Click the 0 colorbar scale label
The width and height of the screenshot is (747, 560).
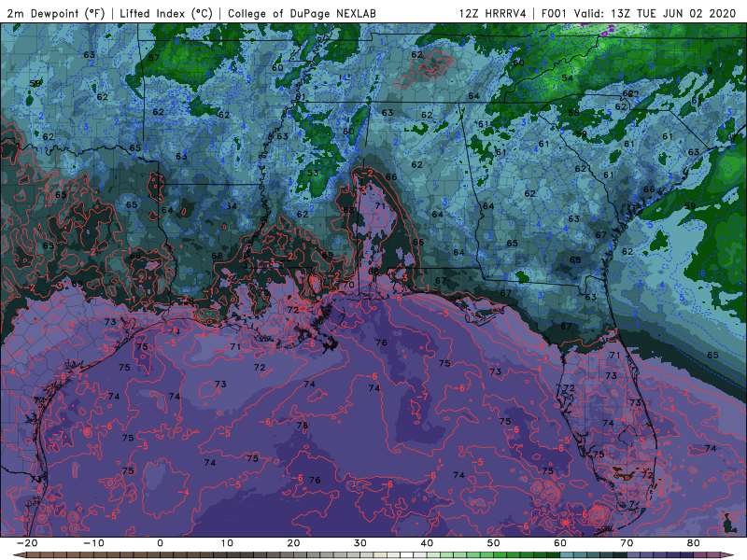[160, 543]
